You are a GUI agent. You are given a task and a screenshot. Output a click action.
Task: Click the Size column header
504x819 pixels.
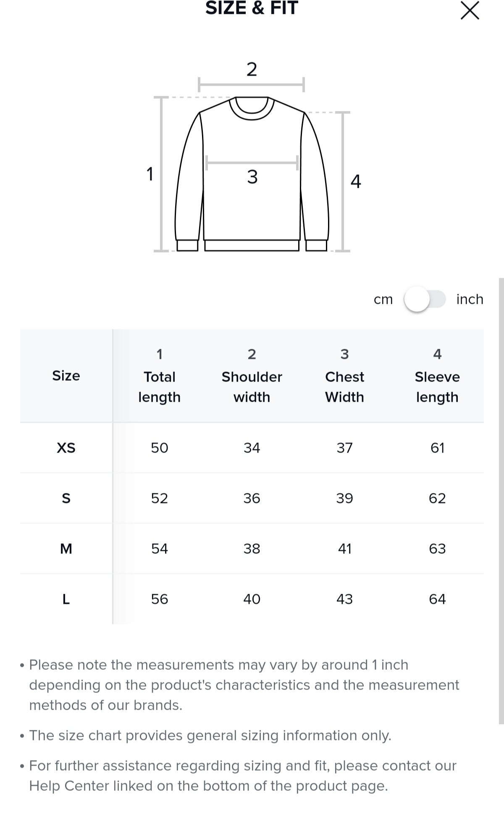tap(66, 376)
